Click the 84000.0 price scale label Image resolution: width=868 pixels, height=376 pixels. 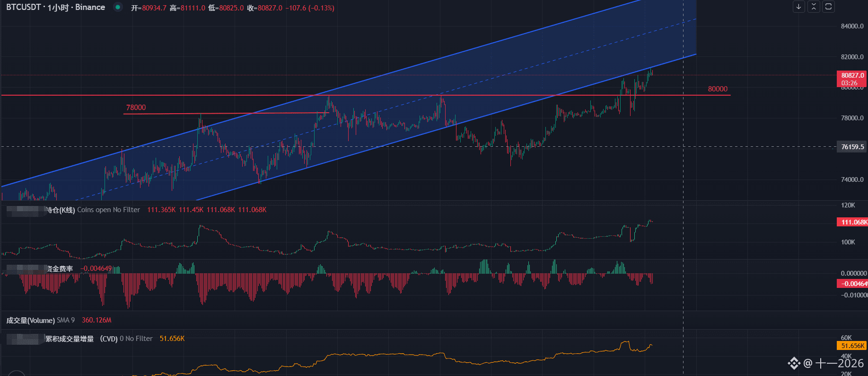click(x=852, y=26)
